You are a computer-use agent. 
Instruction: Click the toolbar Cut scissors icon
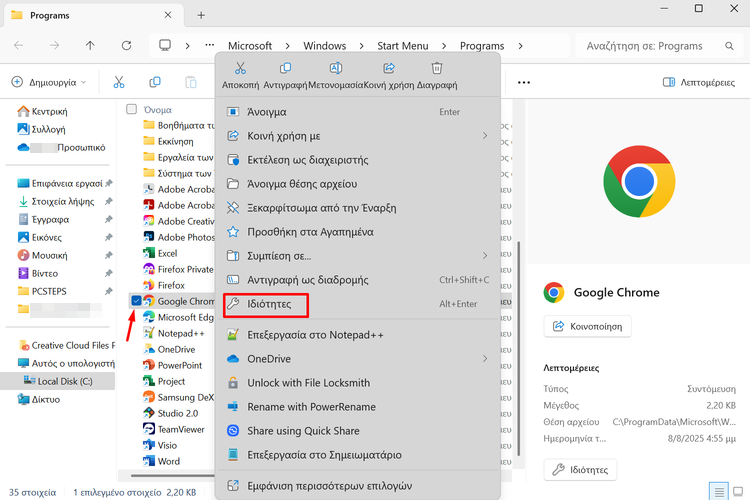point(119,82)
